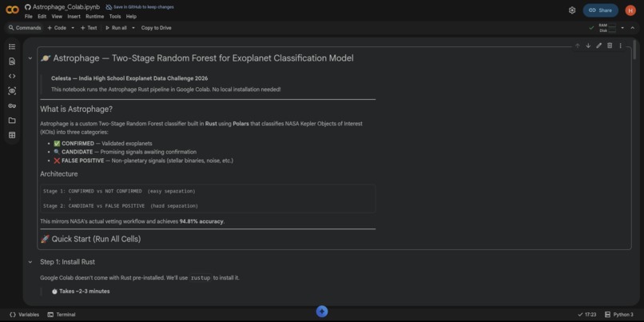Open the Code snippets sidebar icon
Screen dimensions: 644x322
click(x=12, y=77)
